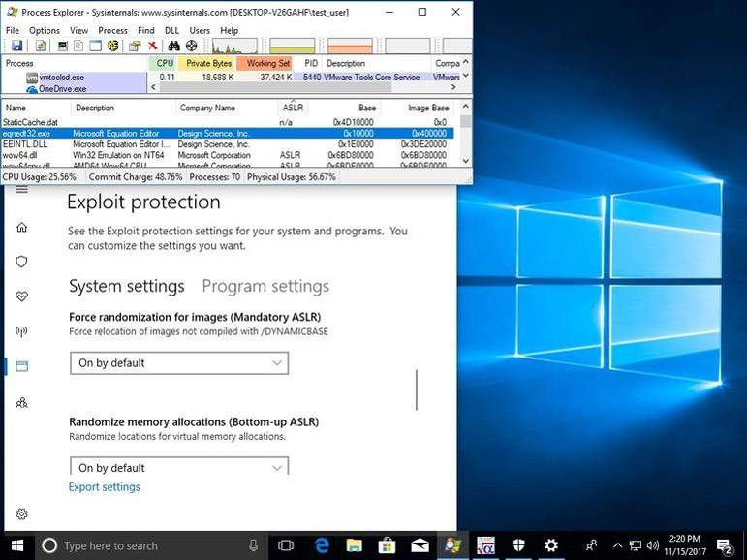Open the Home icon in Defender sidebar
The height and width of the screenshot is (560, 747).
coord(21,228)
